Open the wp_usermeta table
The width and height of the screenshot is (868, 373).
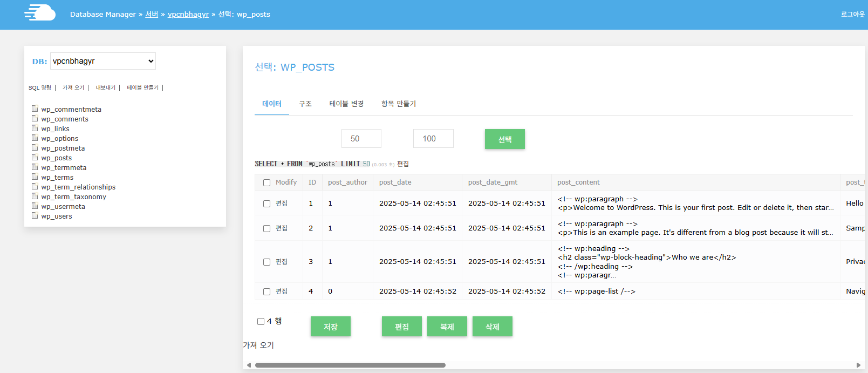(63, 207)
